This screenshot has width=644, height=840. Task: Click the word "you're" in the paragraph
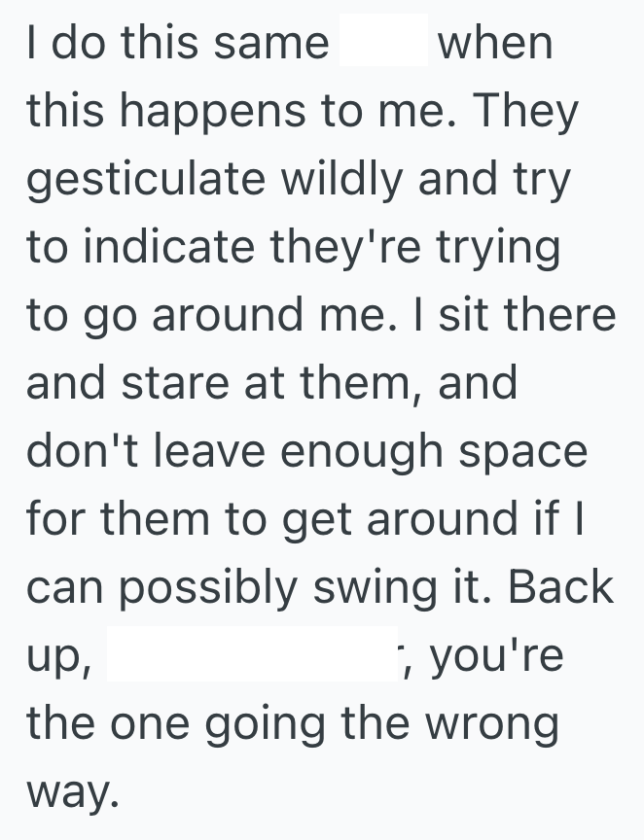pos(496,656)
